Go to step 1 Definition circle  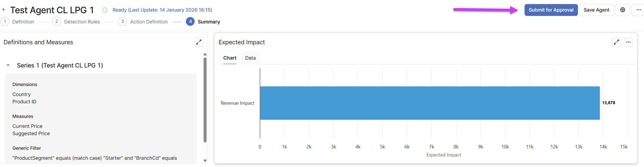(x=5, y=22)
